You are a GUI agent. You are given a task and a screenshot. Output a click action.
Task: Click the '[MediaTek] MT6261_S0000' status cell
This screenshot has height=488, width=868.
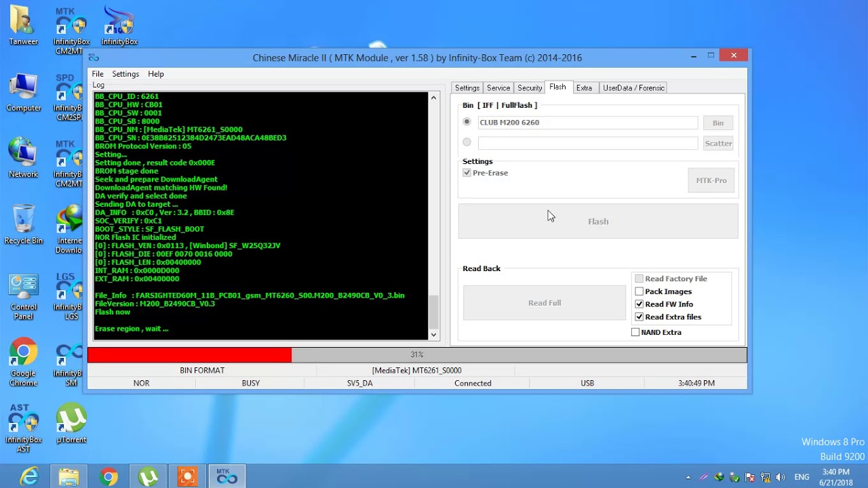coord(416,371)
